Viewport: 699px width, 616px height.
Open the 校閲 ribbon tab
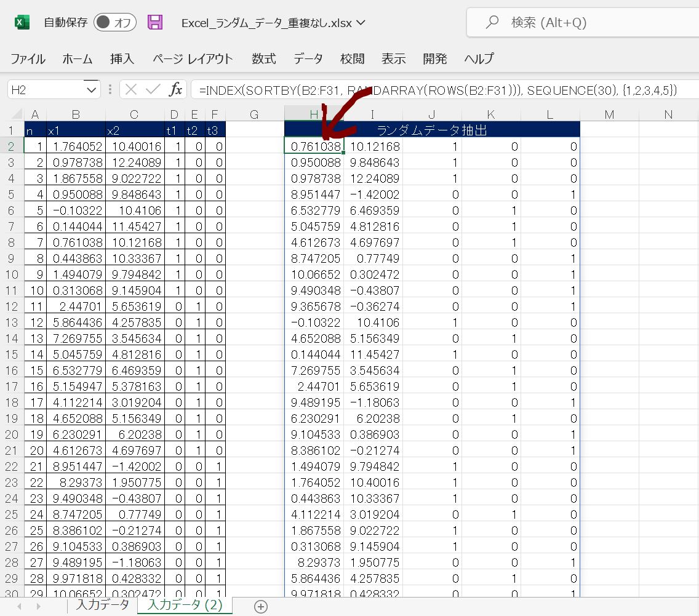point(353,58)
